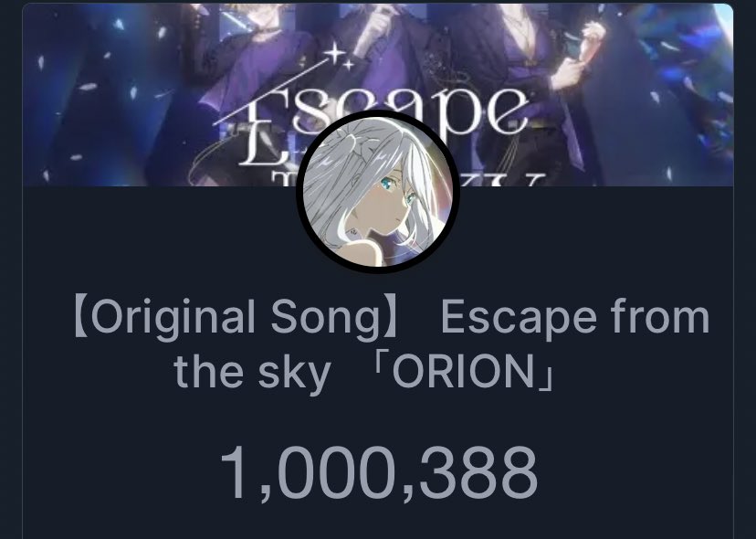Screen dimensions: 756x539
Task: Open the Escape from the sky banner thumbnail
Action: click(x=377, y=95)
